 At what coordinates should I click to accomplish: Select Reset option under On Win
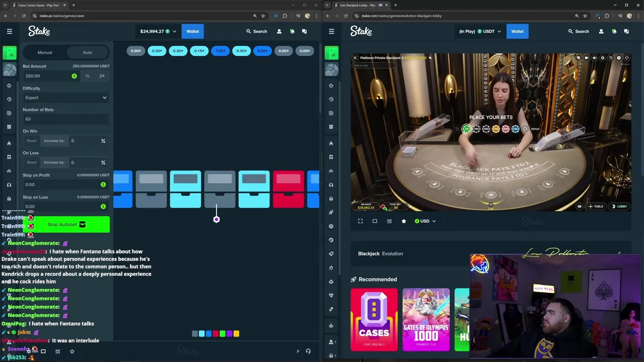(x=32, y=141)
